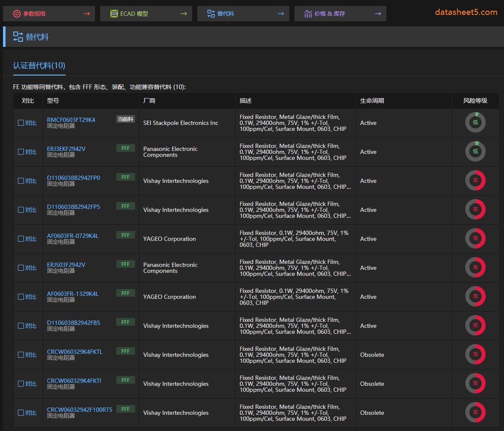Screen dimensions: 504x431
Task: Click the FFF badge for AF0603FR-0729K4L
Action: [x=125, y=235]
